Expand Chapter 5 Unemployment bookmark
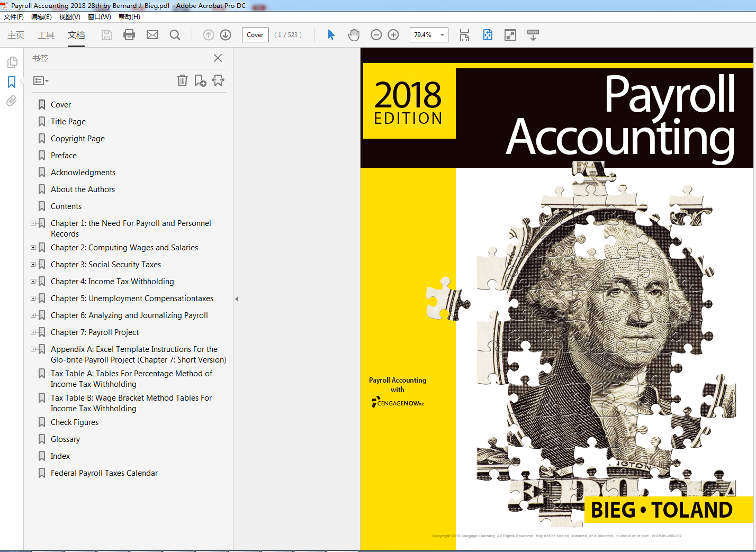Image resolution: width=756 pixels, height=552 pixels. 33,298
